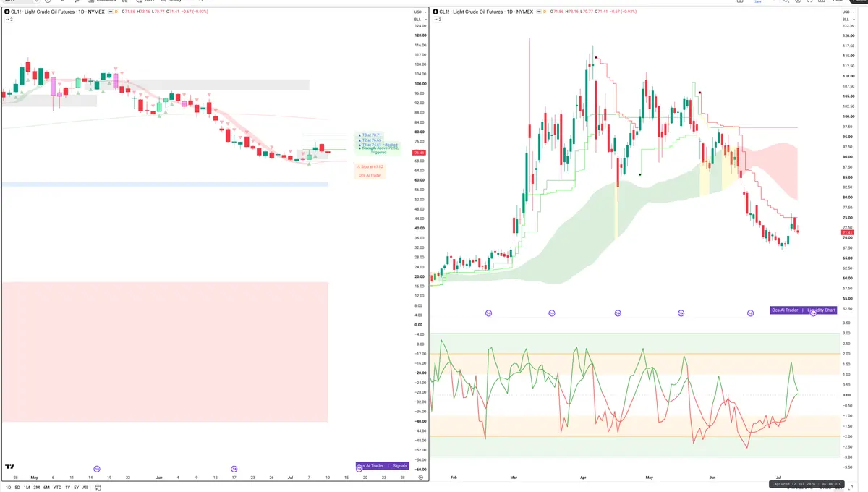This screenshot has width=868, height=492.
Task: Select the 1Y time range
Action: 67,488
